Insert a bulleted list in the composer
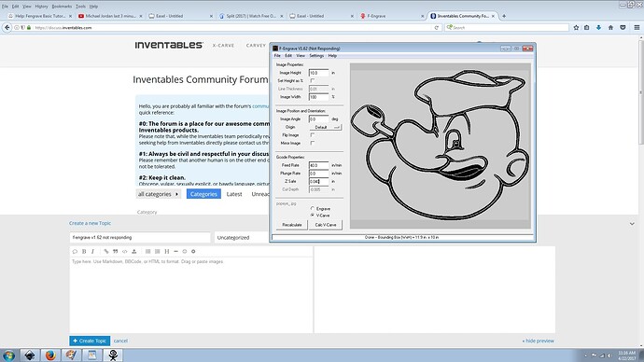Viewport: 644px width, 362px height. 147,251
